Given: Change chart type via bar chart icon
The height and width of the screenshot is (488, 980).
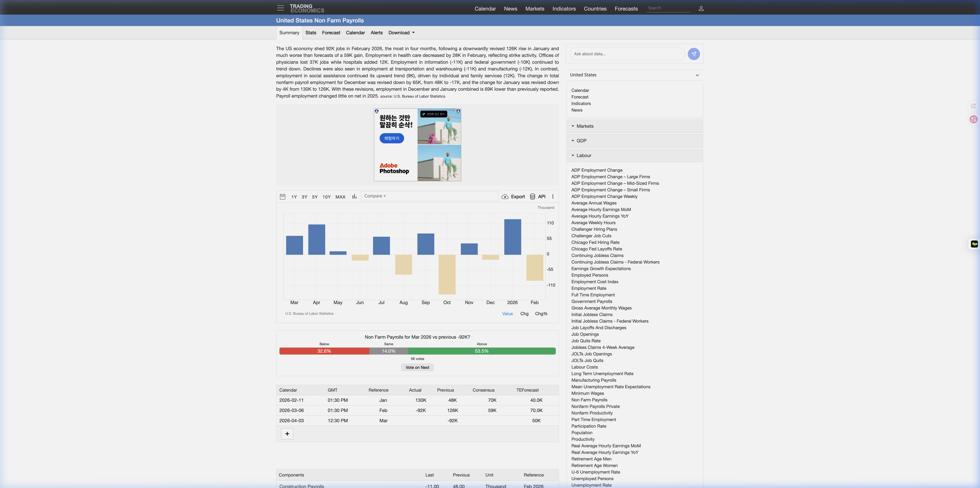Looking at the screenshot, I should click(x=354, y=197).
